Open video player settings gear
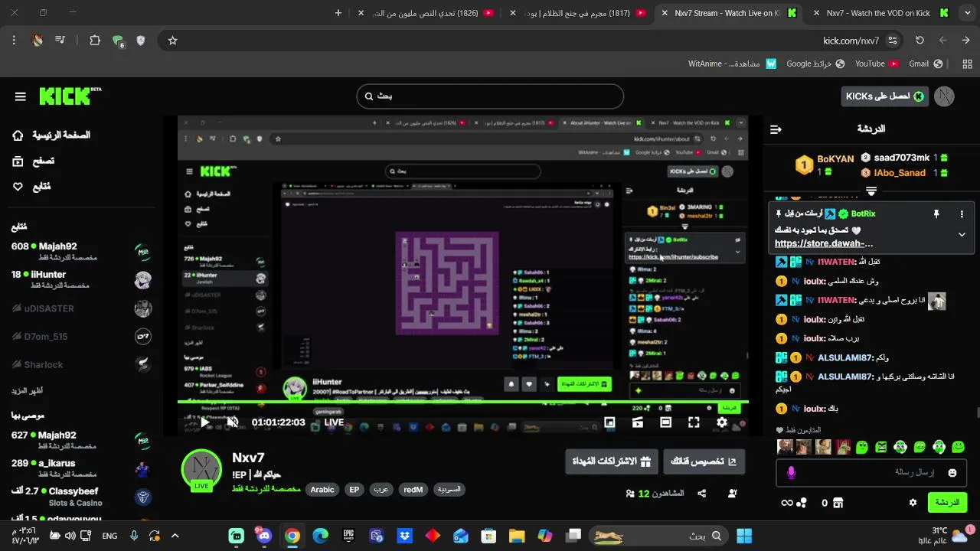The height and width of the screenshot is (551, 980). (x=722, y=422)
